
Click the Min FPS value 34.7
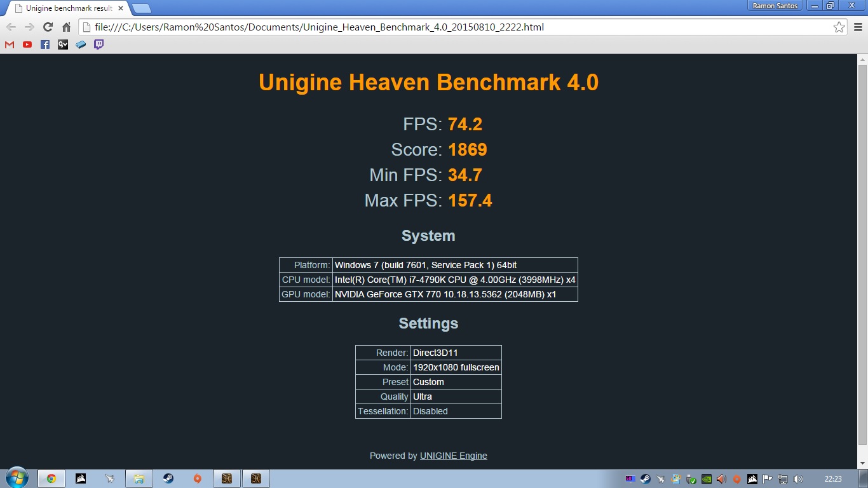(465, 175)
